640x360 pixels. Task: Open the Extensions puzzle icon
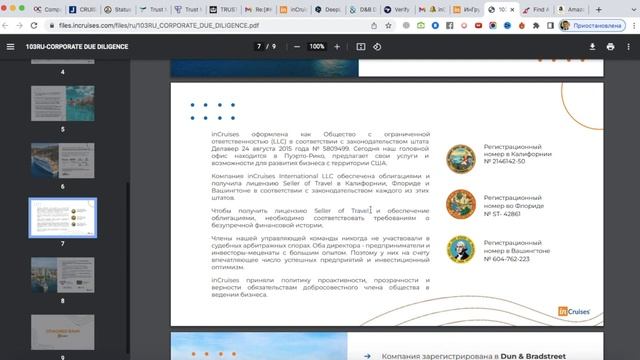point(536,25)
